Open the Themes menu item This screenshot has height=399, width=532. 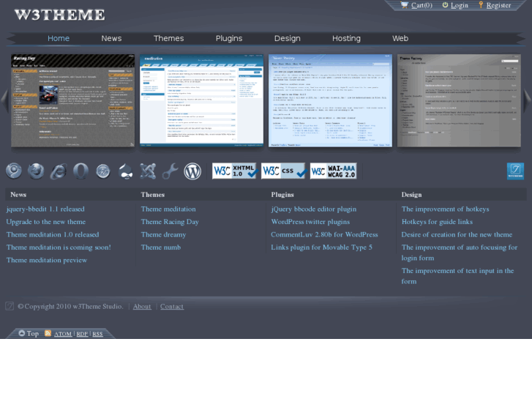pyautogui.click(x=168, y=38)
